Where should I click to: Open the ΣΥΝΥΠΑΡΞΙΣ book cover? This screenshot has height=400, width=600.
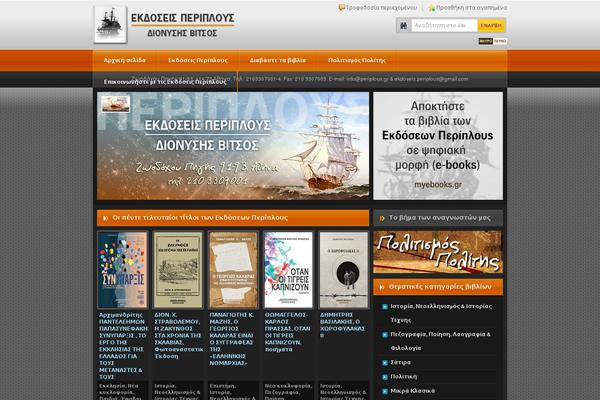[x=122, y=269]
